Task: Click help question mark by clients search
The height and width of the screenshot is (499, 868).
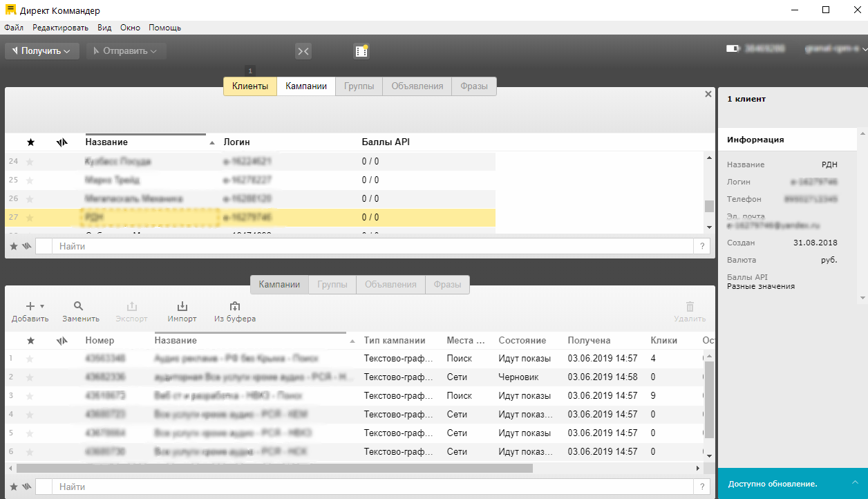Action: click(x=702, y=246)
